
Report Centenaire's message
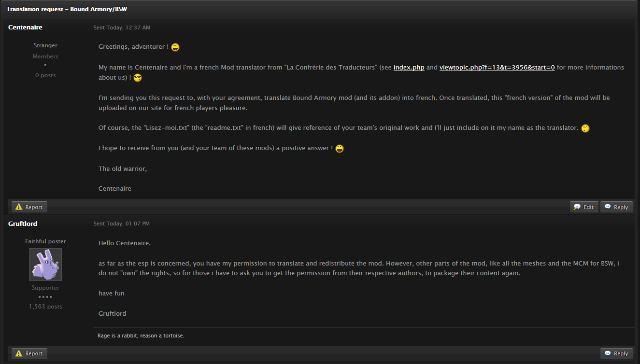pos(29,207)
